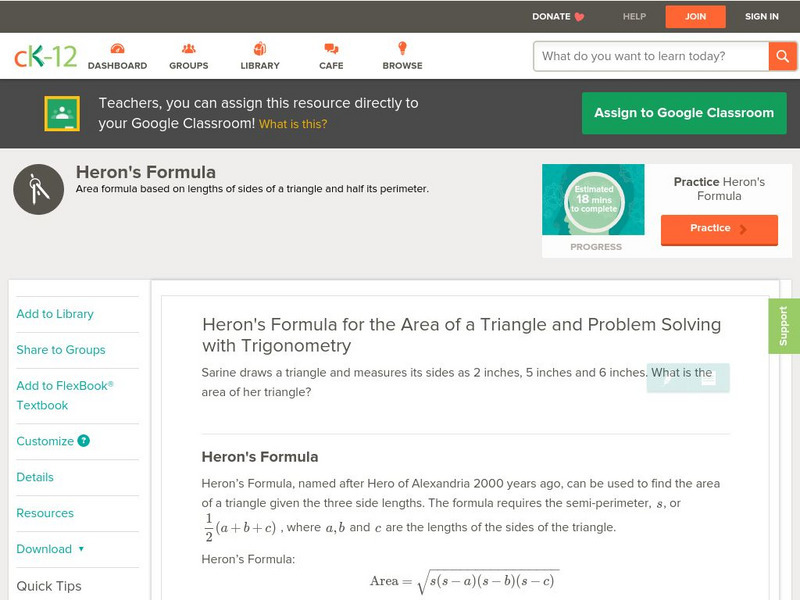
Task: Click the Google Classroom chalkboard icon
Action: click(x=62, y=113)
